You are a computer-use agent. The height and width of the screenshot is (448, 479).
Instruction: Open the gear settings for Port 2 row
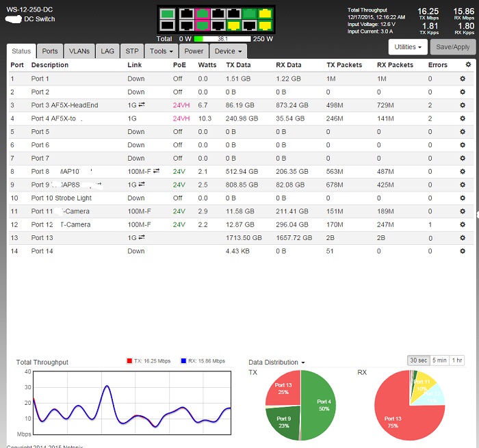click(463, 92)
